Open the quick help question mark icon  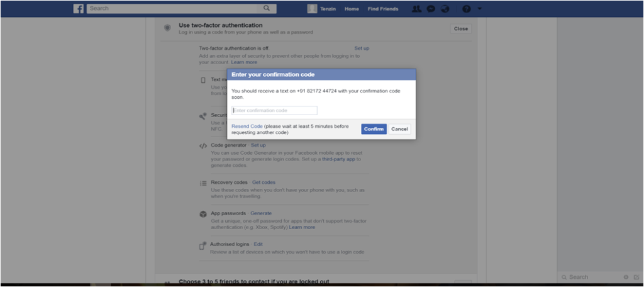pyautogui.click(x=466, y=9)
